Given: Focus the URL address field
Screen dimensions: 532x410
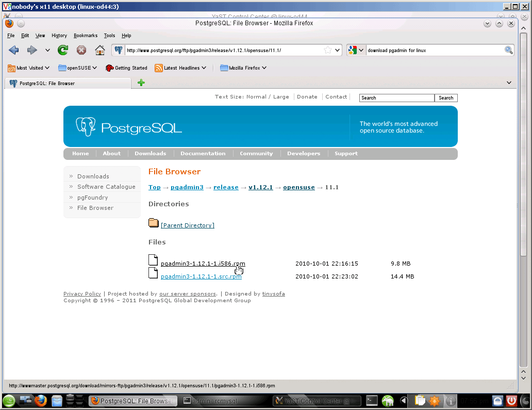Looking at the screenshot, I should [224, 50].
